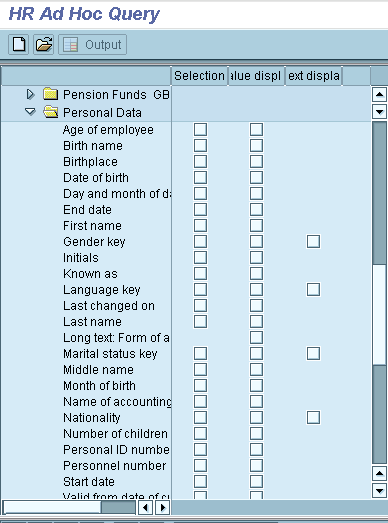Click the horizontal scrollbar's right arrow

(162, 508)
